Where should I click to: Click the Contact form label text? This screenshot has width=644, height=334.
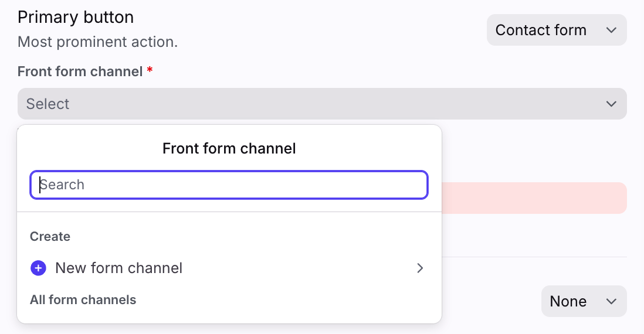540,30
